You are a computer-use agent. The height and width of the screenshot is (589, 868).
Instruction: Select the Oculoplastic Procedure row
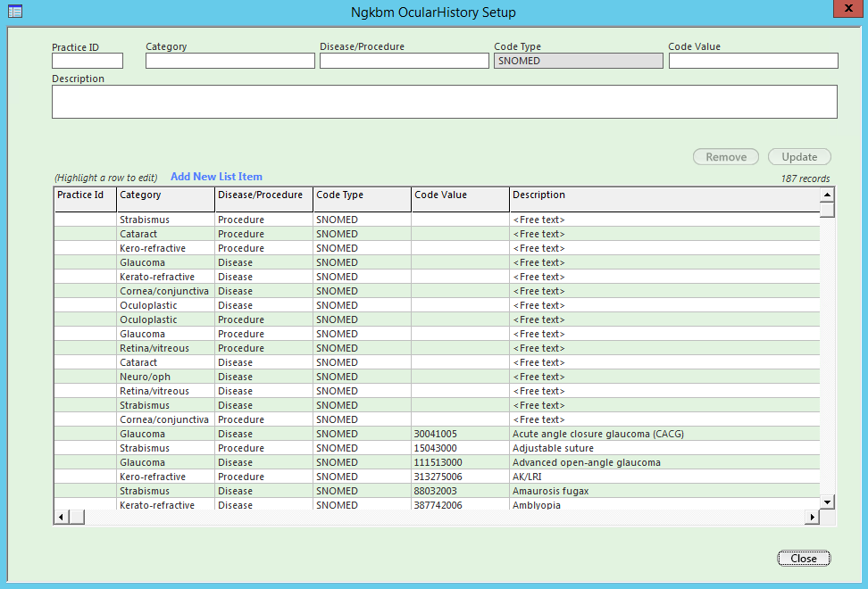(437, 319)
